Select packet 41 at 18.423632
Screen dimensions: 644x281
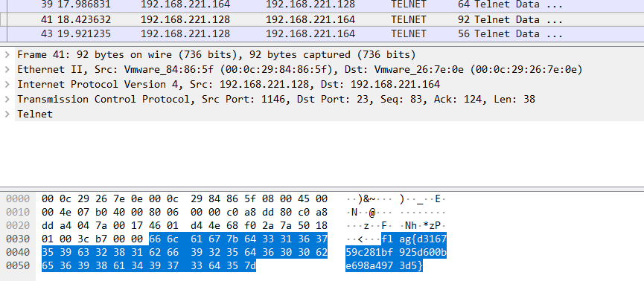pos(322,19)
